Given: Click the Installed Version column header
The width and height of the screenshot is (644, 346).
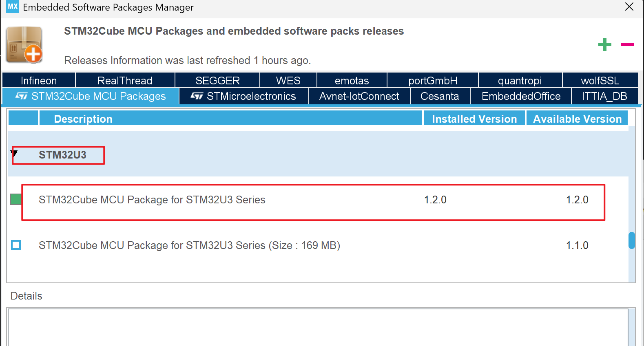Looking at the screenshot, I should click(474, 119).
